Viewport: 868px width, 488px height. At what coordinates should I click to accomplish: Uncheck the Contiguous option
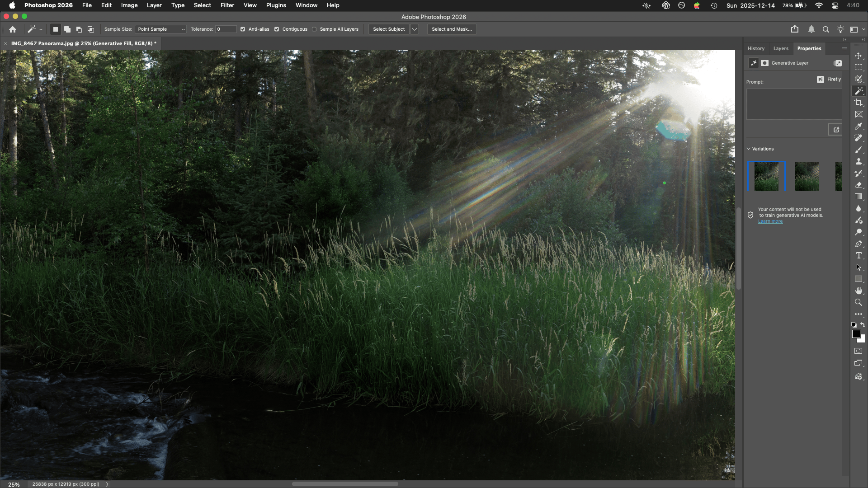pyautogui.click(x=277, y=29)
